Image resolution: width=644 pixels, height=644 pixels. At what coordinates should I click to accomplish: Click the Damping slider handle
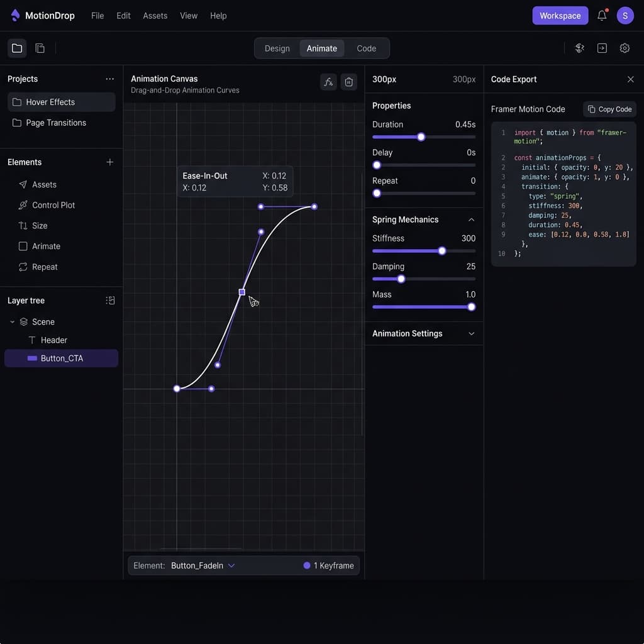[x=401, y=279]
